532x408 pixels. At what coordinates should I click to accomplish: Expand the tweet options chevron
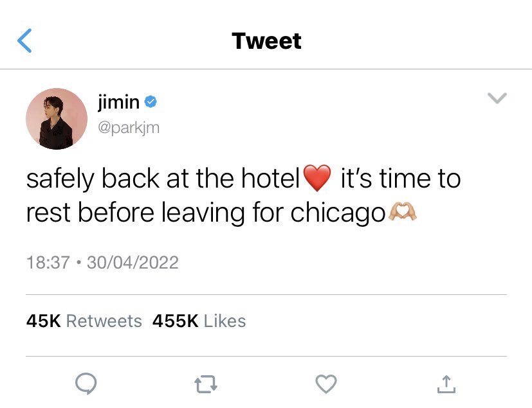tap(497, 98)
